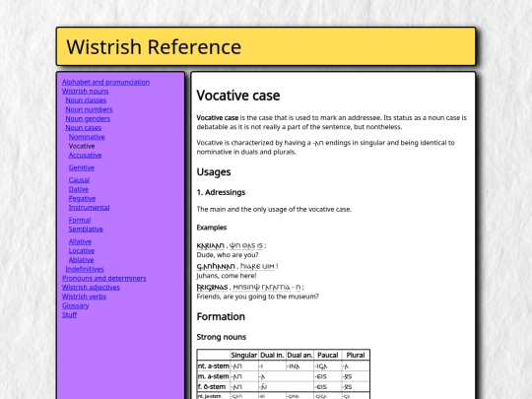The image size is (532, 399).
Task: Go to Nominative case page
Action: pos(87,137)
